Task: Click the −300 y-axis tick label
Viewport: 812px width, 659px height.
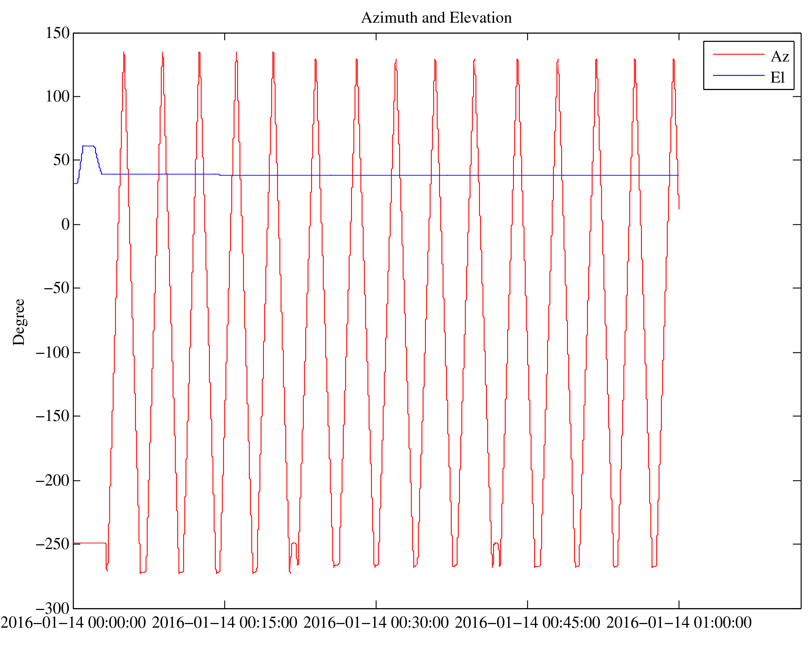Action: point(52,608)
